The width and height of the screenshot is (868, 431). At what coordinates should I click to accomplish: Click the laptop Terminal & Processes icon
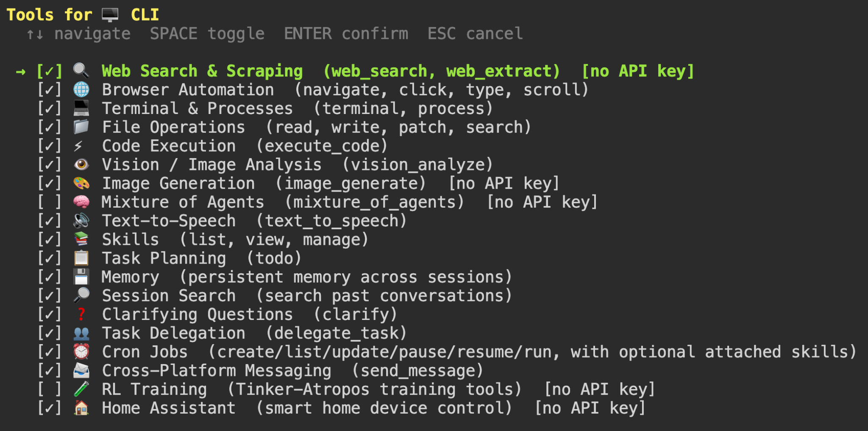(x=82, y=108)
